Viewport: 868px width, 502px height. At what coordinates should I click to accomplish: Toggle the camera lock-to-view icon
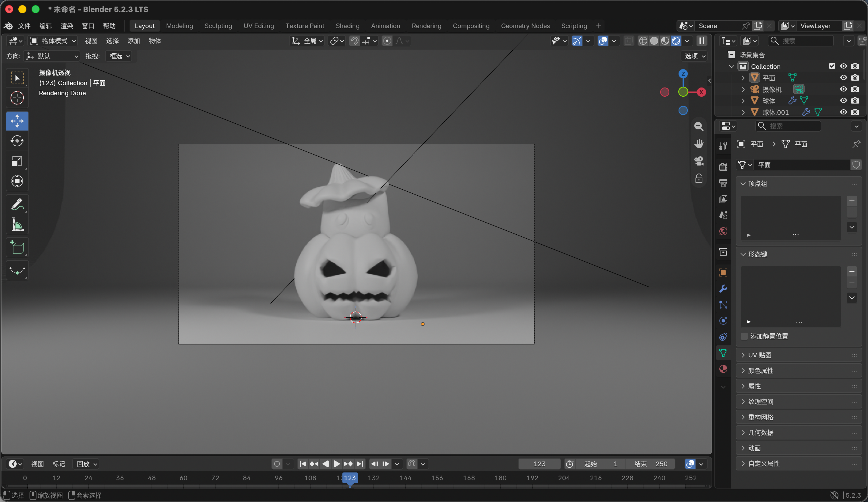click(699, 178)
